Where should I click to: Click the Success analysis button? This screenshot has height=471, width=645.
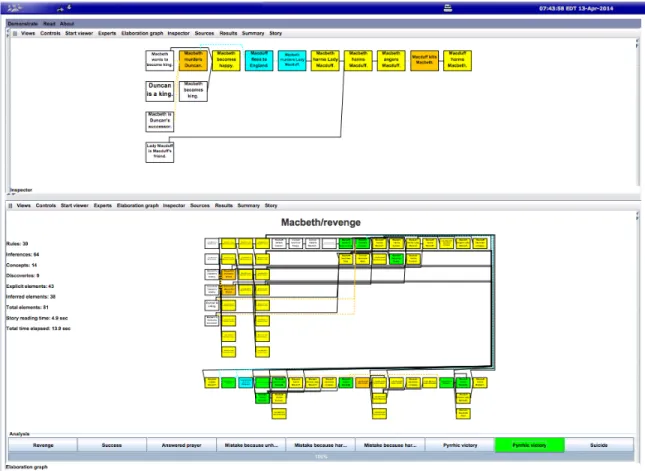(x=112, y=445)
